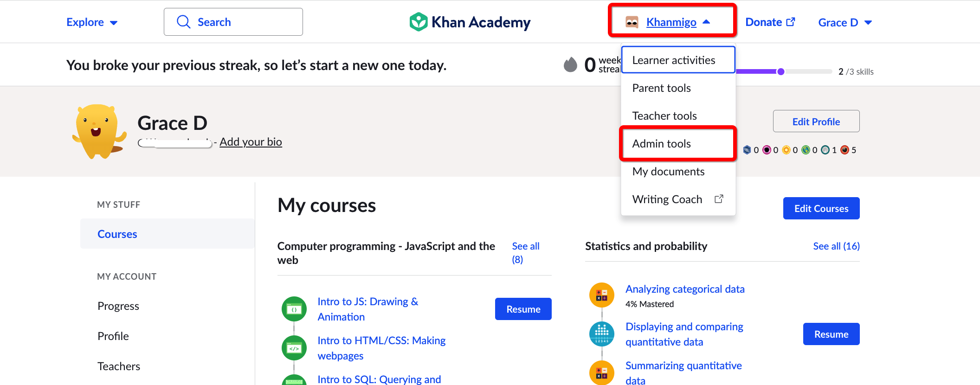
Task: Click the Grace D yellow avatar
Action: tap(99, 131)
